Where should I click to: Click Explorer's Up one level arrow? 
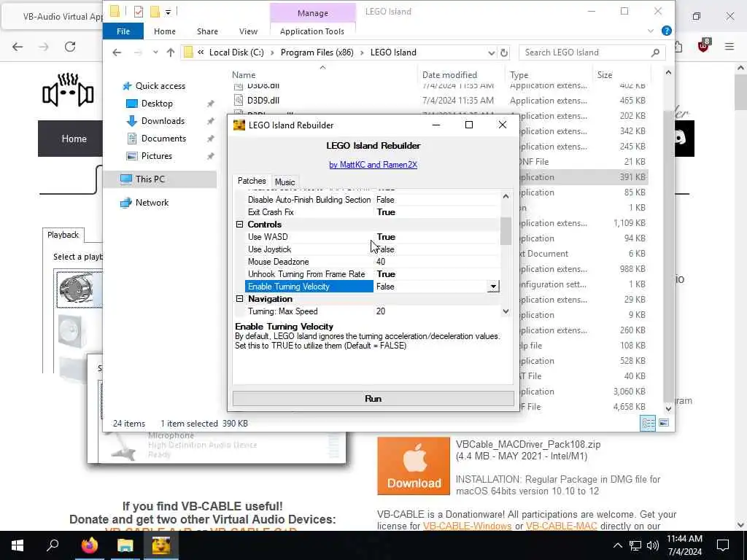(171, 52)
